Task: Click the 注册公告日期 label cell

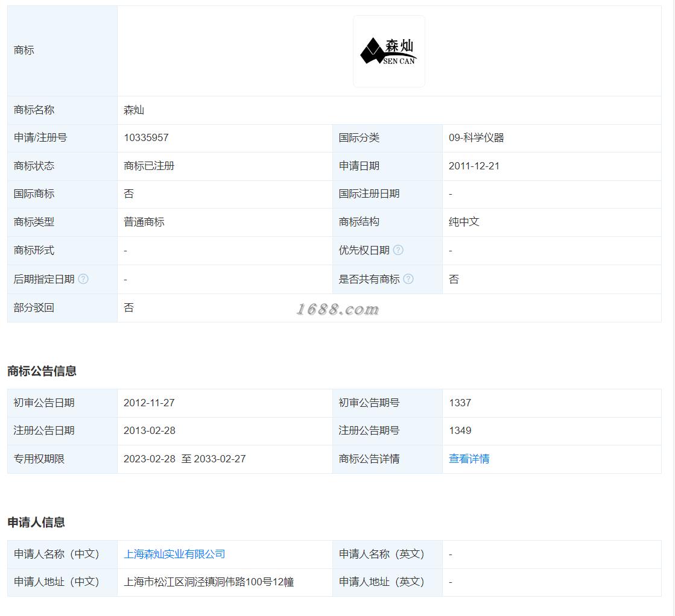Action: (62, 431)
